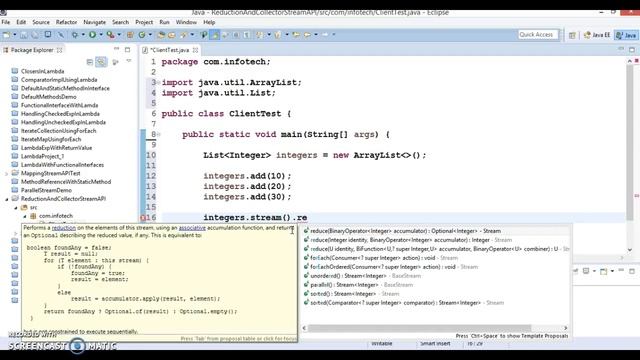Follow the 'reduction' link in Javadoc popup

(x=64, y=228)
